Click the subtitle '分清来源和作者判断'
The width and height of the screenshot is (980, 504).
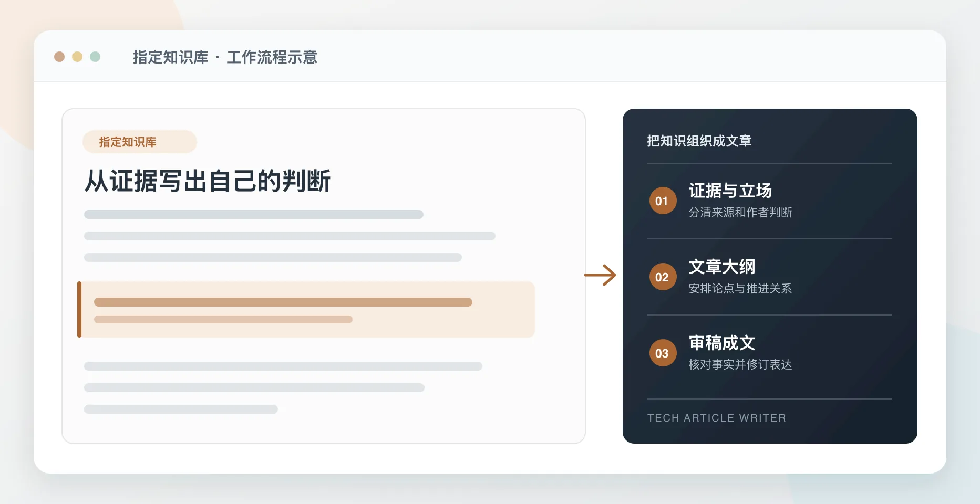(x=740, y=212)
